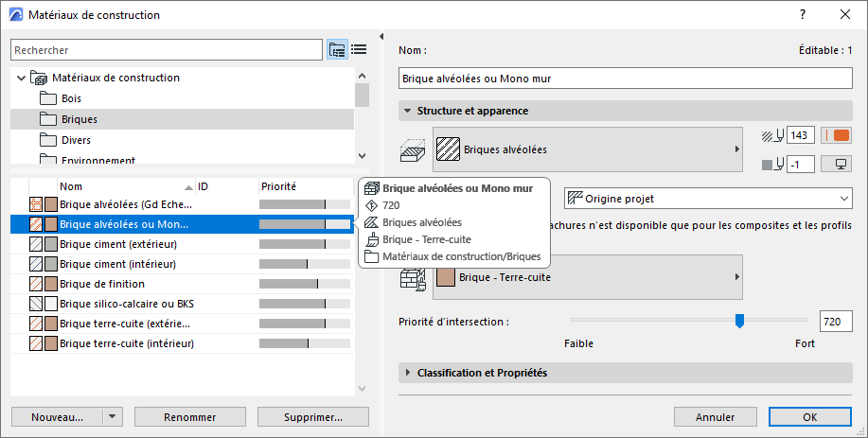Open the Brique - Terre-cuite surface selector
The height and width of the screenshot is (438, 868).
click(x=589, y=277)
